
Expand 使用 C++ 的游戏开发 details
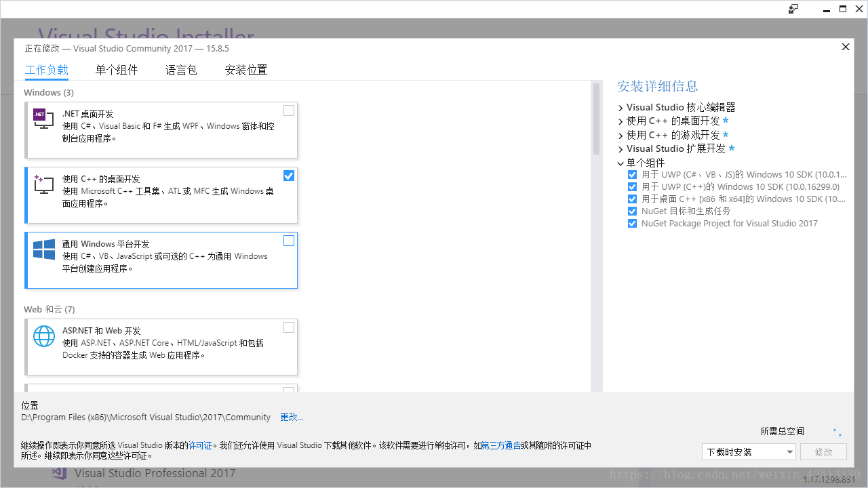(x=620, y=136)
